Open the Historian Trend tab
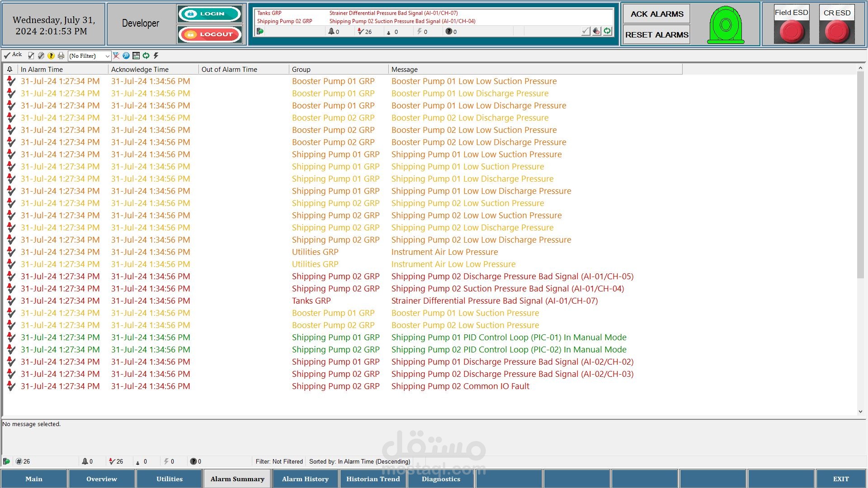The image size is (868, 488). [373, 479]
